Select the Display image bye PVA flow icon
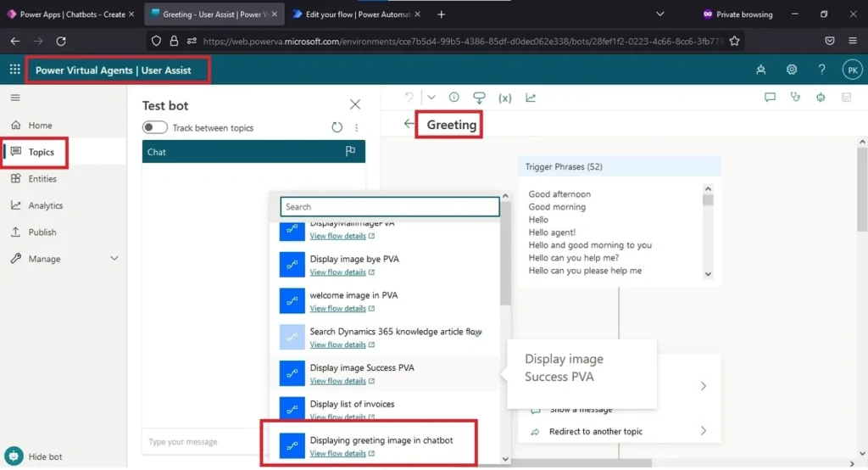Screen dimensions: 868x470 (x=292, y=265)
